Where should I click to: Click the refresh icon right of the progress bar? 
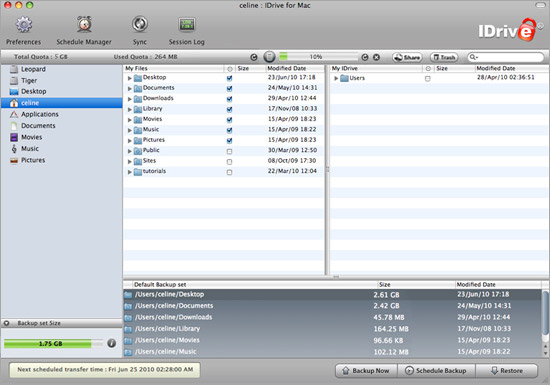[365, 57]
